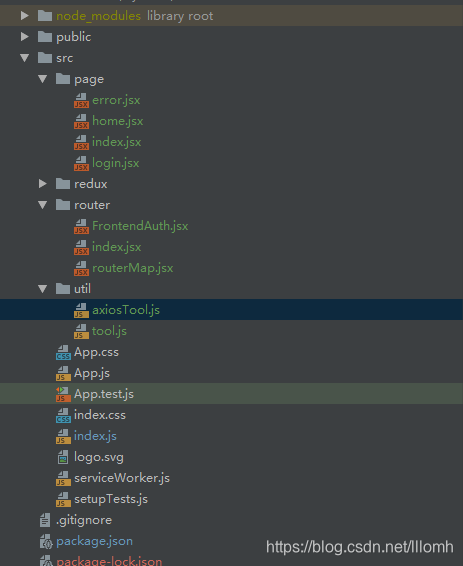Expand the node_modules folder arrow
This screenshot has width=463, height=566.
click(x=25, y=16)
